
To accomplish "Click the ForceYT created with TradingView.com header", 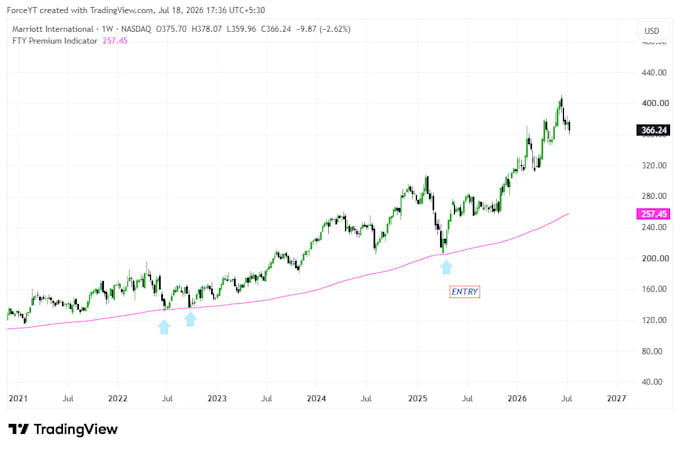I will click(136, 10).
